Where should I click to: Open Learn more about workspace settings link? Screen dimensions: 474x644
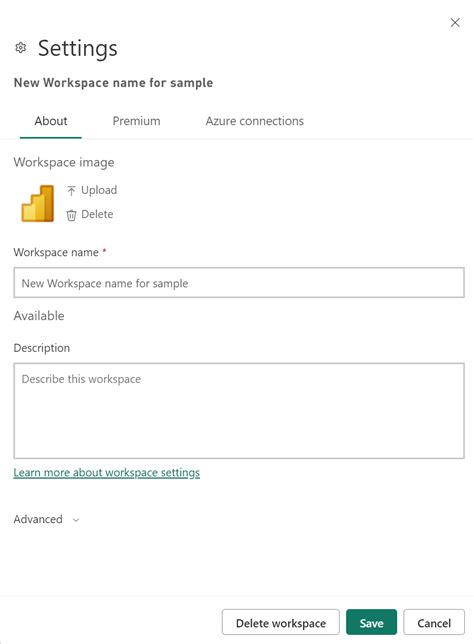pyautogui.click(x=106, y=472)
